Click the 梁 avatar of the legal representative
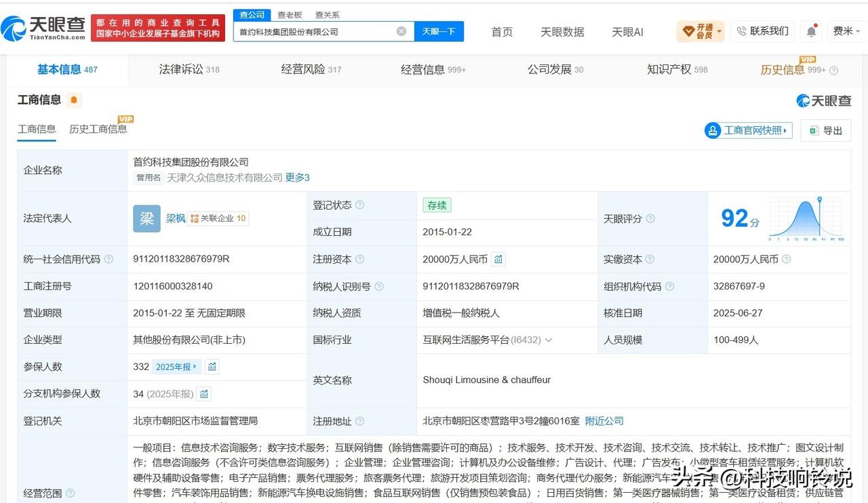This screenshot has width=868, height=503. pyautogui.click(x=146, y=218)
